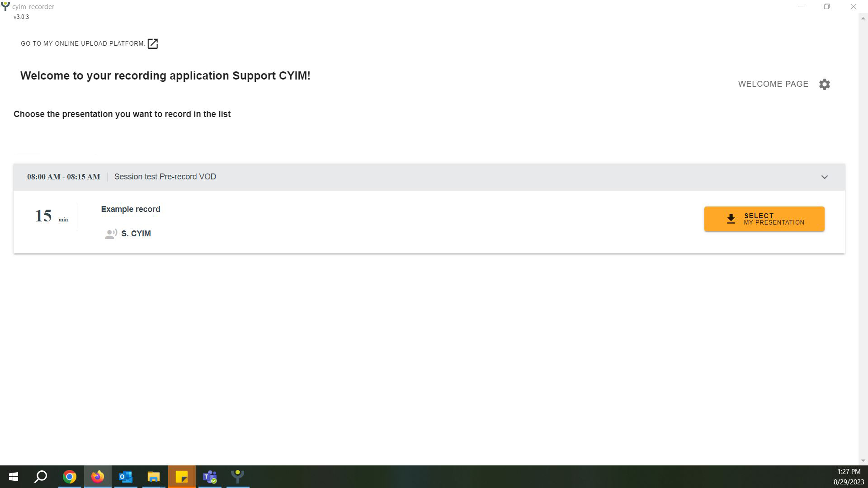Click the WELCOME PAGE label

tap(773, 84)
